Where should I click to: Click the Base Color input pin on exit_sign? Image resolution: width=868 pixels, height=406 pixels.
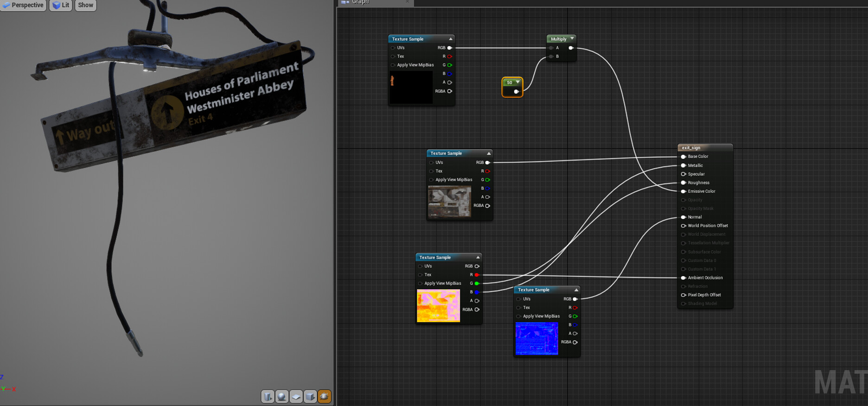pos(683,157)
